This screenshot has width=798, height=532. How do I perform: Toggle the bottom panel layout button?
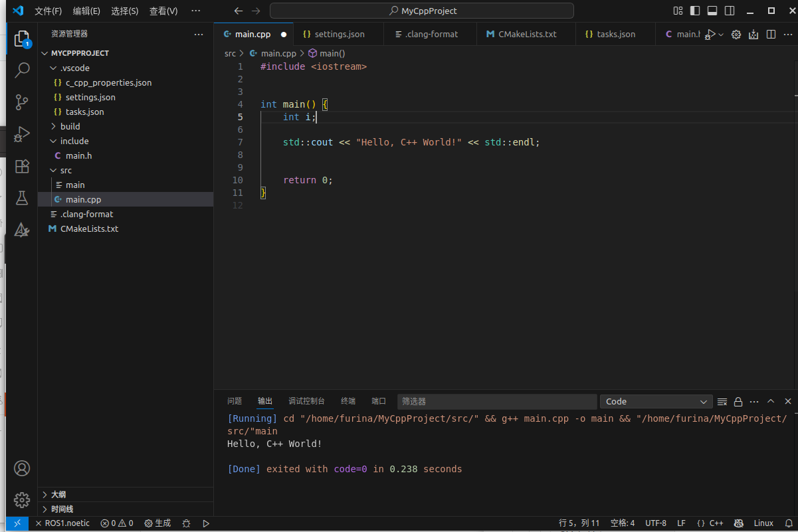point(712,11)
